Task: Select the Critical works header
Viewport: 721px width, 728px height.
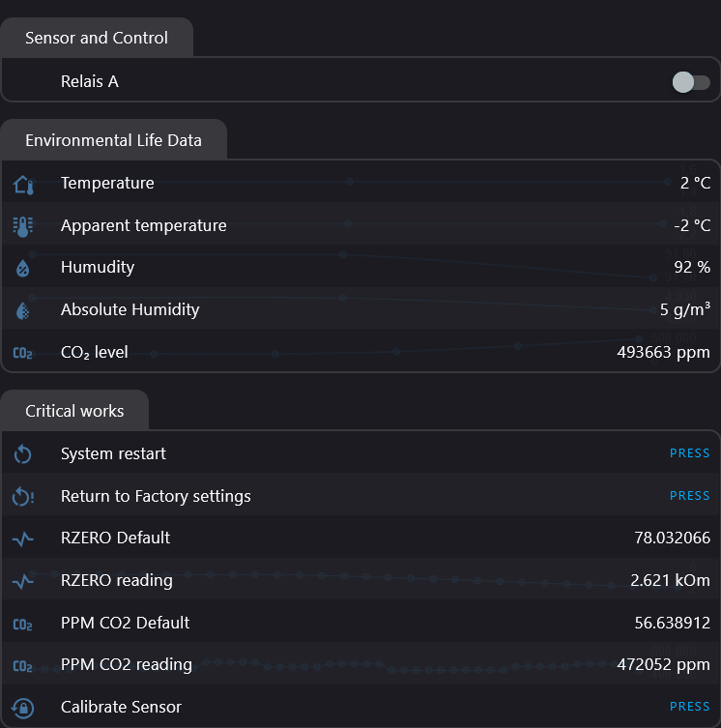Action: (74, 411)
